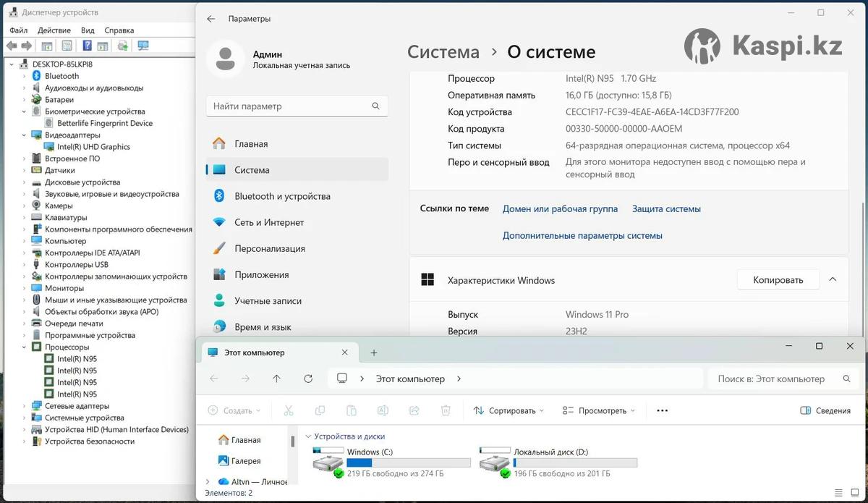Click the Найти параметр search field
The height and width of the screenshot is (503, 868).
[297, 106]
